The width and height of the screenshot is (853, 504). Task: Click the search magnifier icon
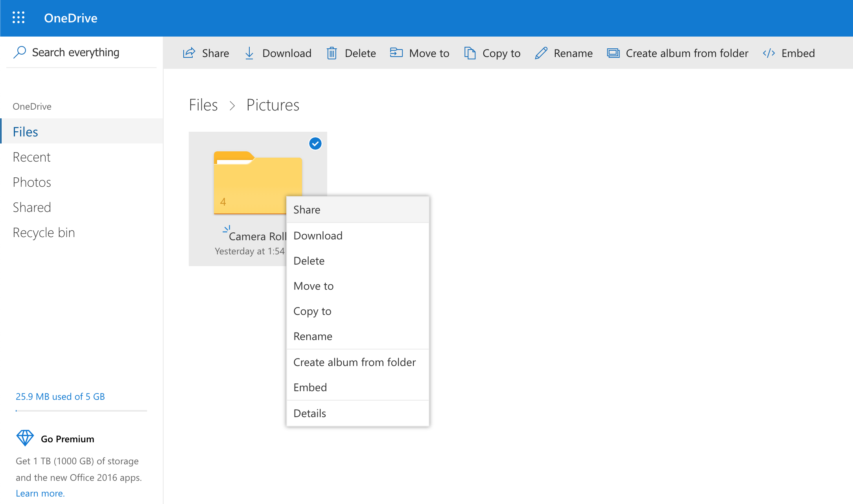20,52
